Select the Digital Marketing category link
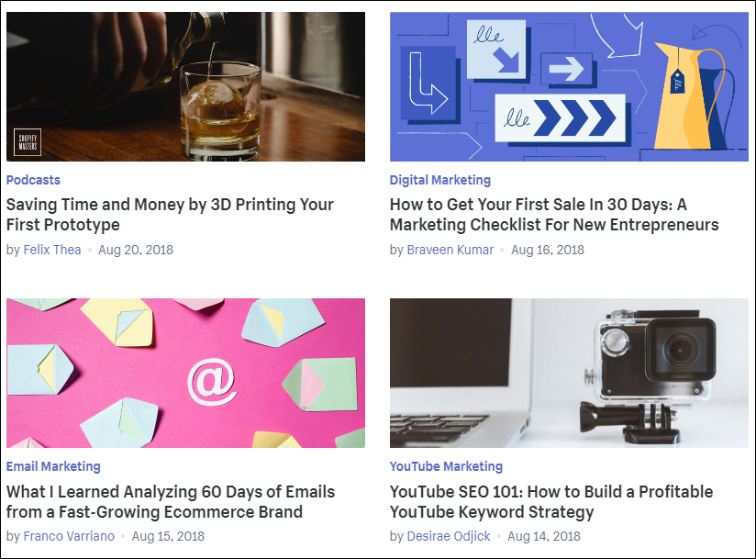This screenshot has width=756, height=559. pos(440,180)
